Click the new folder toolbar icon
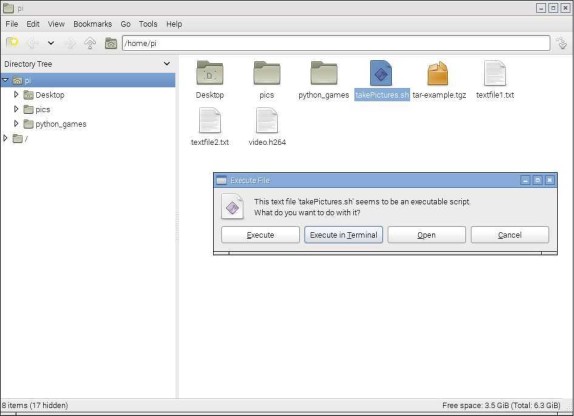 pos(12,43)
